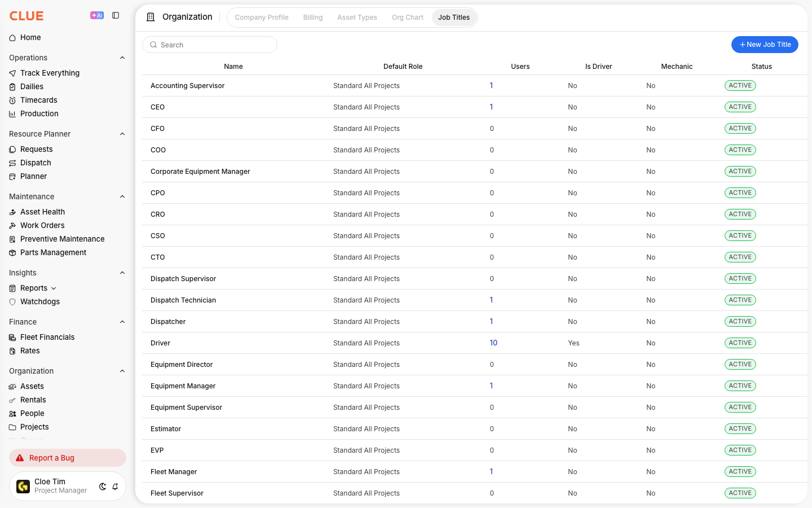This screenshot has height=508, width=812.
Task: Click the Rentals key icon
Action: pyautogui.click(x=12, y=400)
